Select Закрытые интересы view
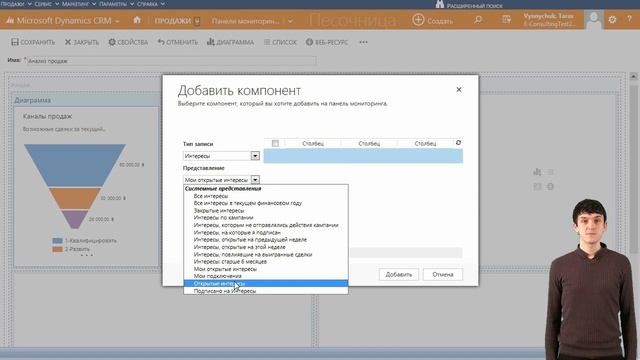The width and height of the screenshot is (640, 360). (x=219, y=211)
